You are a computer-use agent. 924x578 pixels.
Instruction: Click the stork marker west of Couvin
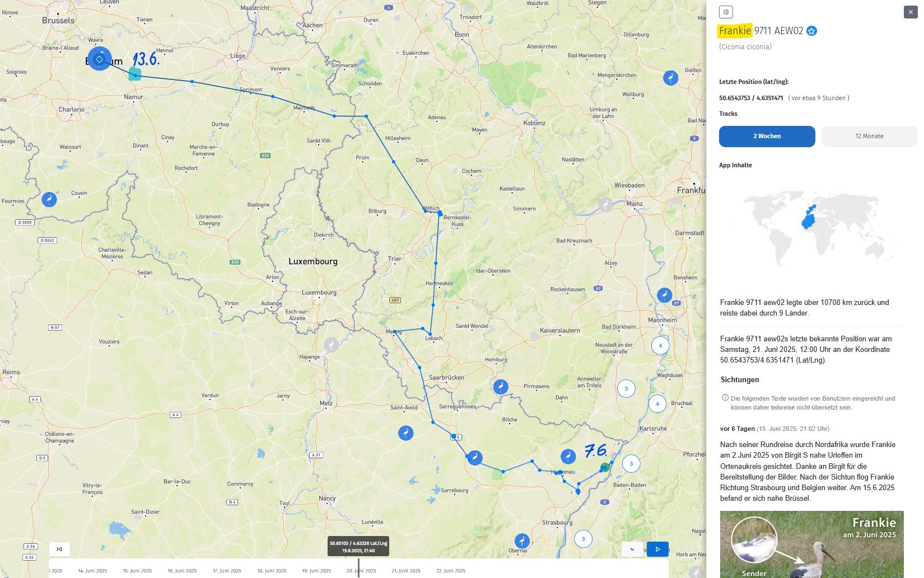click(49, 199)
